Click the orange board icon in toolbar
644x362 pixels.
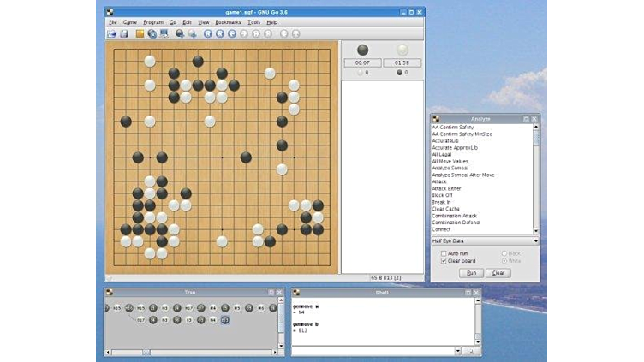[x=140, y=33]
